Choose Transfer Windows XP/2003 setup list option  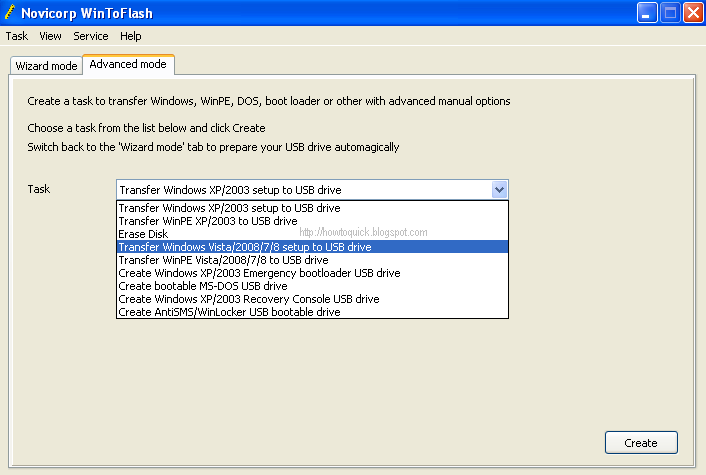312,208
